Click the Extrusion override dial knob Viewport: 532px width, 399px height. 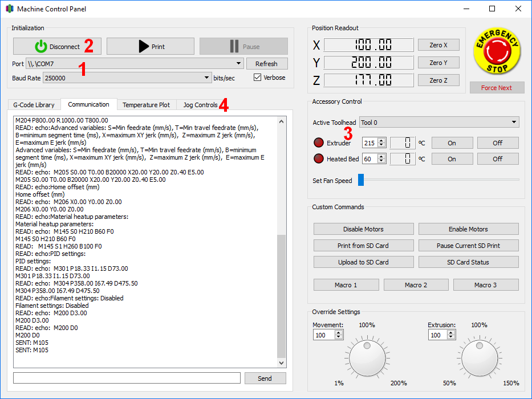(x=479, y=357)
